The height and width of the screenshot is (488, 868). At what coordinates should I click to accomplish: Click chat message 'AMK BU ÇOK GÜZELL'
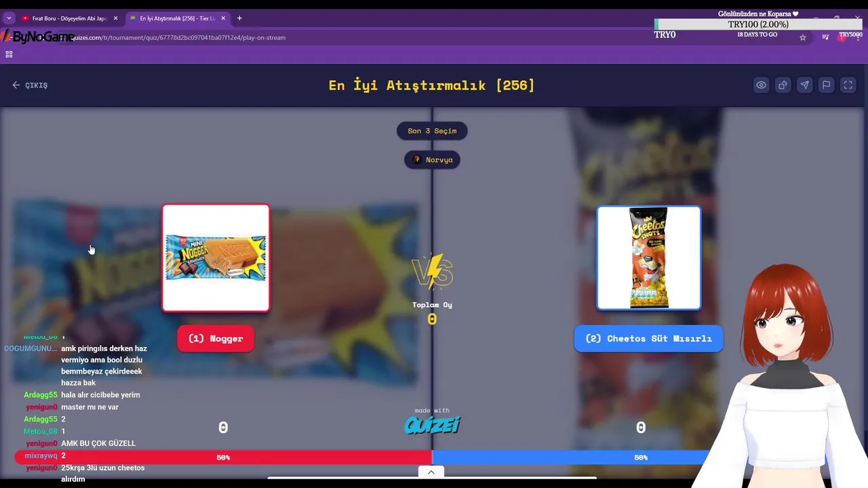click(98, 443)
